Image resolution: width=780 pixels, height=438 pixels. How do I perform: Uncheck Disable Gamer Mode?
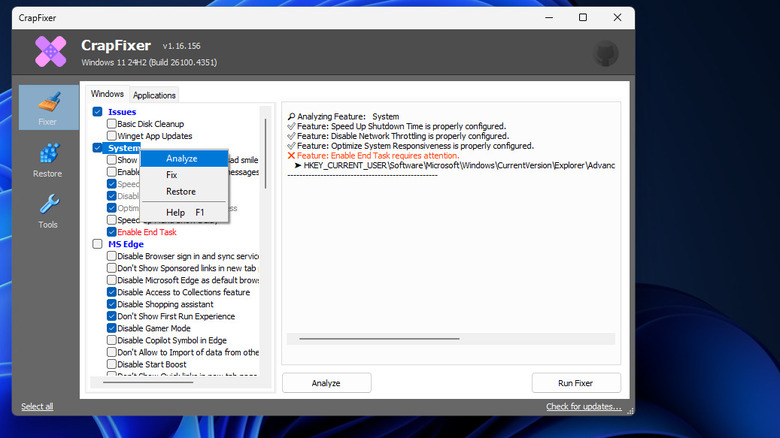point(112,328)
